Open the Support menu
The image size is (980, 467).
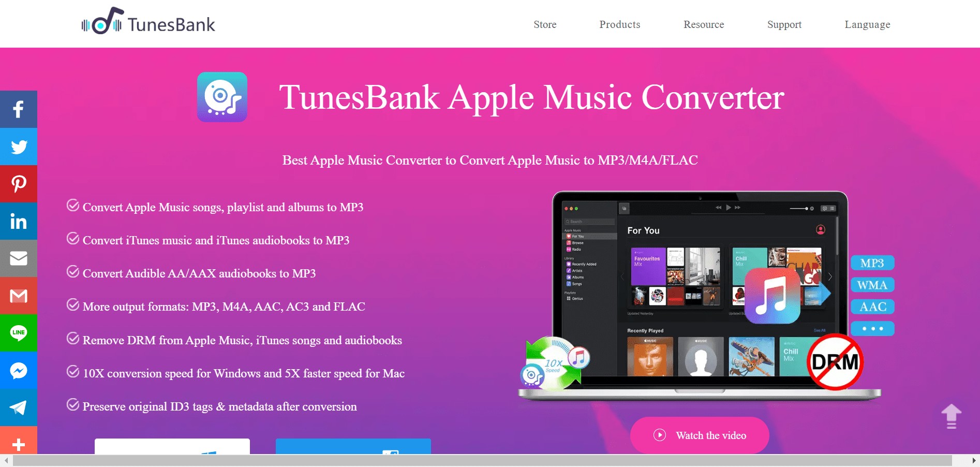784,24
